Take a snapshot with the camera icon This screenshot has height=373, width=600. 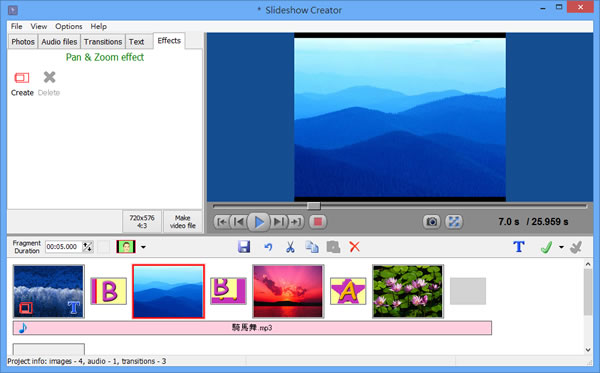coord(432,222)
